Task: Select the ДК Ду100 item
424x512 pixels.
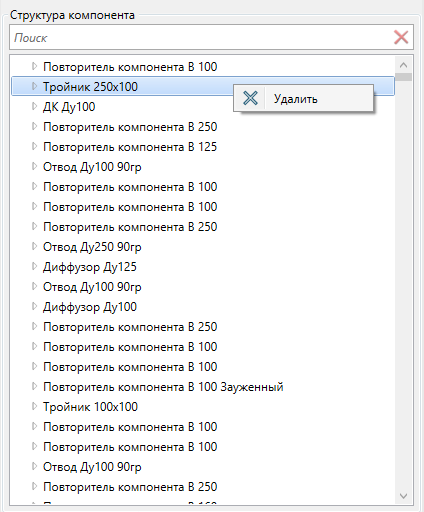Action: (x=69, y=107)
